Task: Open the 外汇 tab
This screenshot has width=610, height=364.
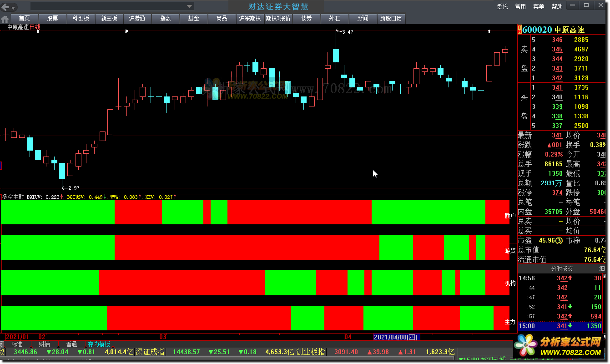Action: click(334, 19)
